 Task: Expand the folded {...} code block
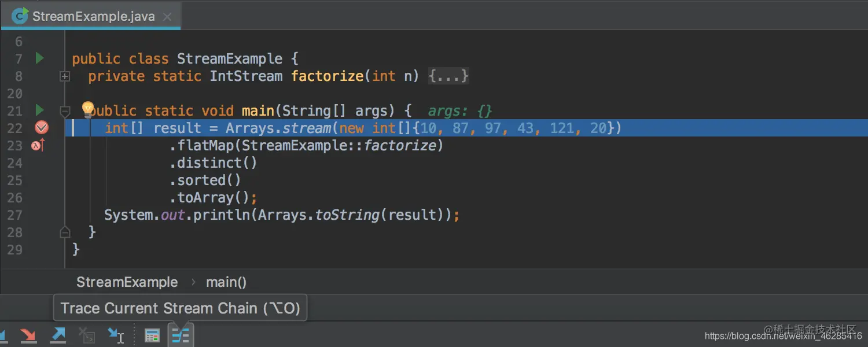tap(448, 76)
